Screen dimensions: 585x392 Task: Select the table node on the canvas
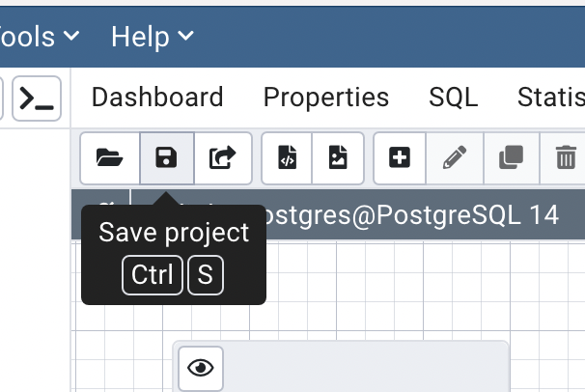pyautogui.click(x=367, y=369)
